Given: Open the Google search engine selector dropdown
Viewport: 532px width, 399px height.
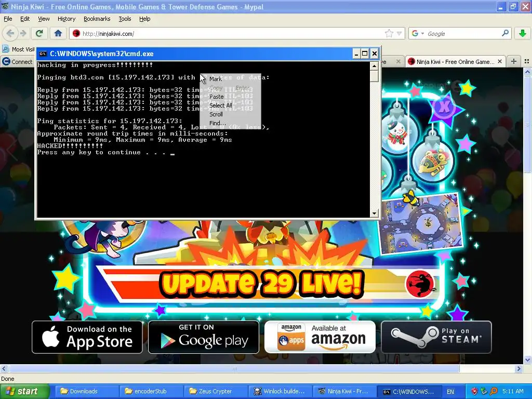Looking at the screenshot, I should [418, 34].
